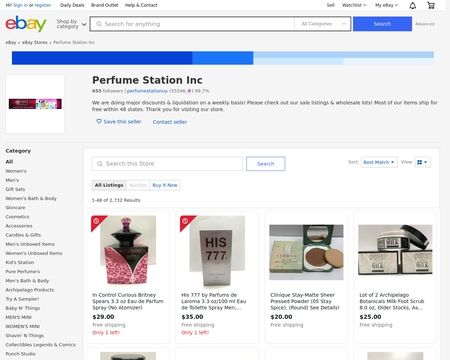Image resolution: width=450 pixels, height=360 pixels.
Task: Open the His 777 product thumbnail
Action: coord(217,252)
